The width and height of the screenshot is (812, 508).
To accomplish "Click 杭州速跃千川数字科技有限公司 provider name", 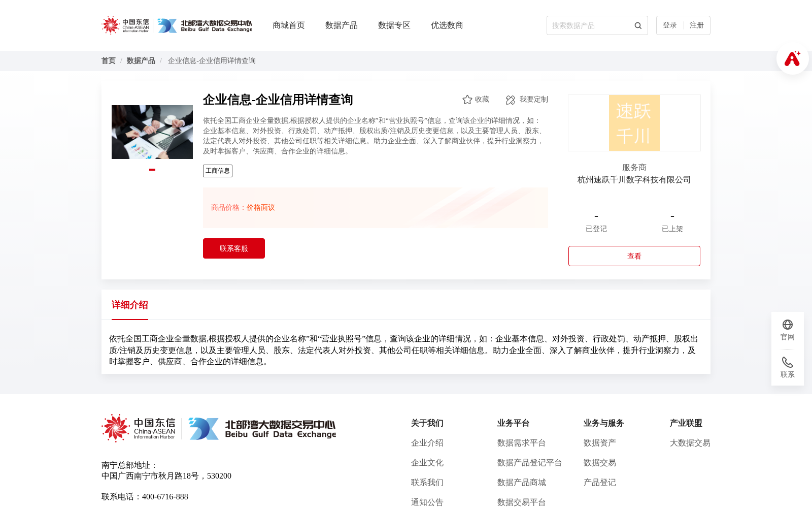I will [634, 180].
